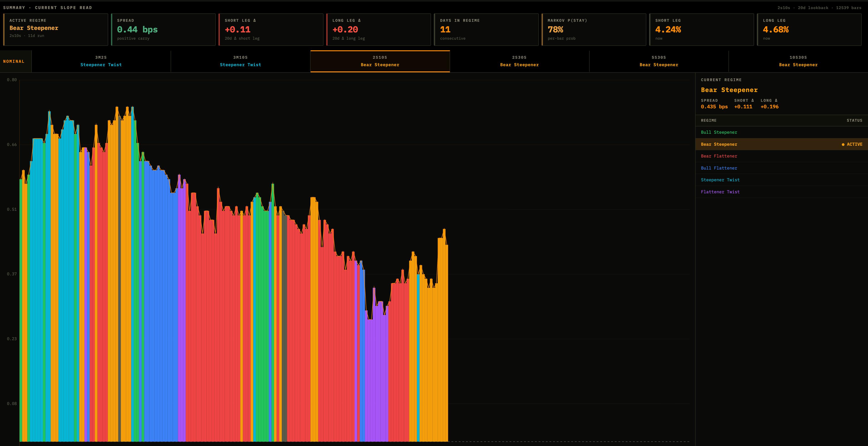868x446 pixels.
Task: Select the 3M2S Steepener Twist tab
Action: pyautogui.click(x=101, y=61)
